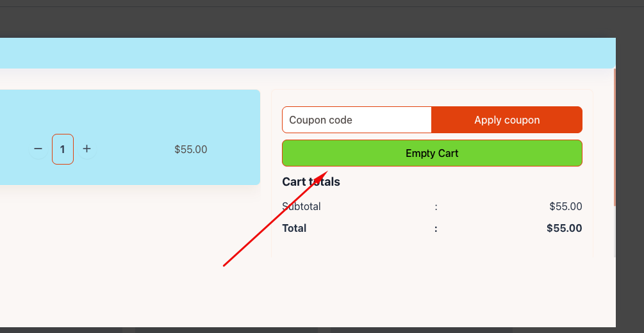Click the Subtotal amount $55.00
The height and width of the screenshot is (333, 644).
(x=565, y=206)
